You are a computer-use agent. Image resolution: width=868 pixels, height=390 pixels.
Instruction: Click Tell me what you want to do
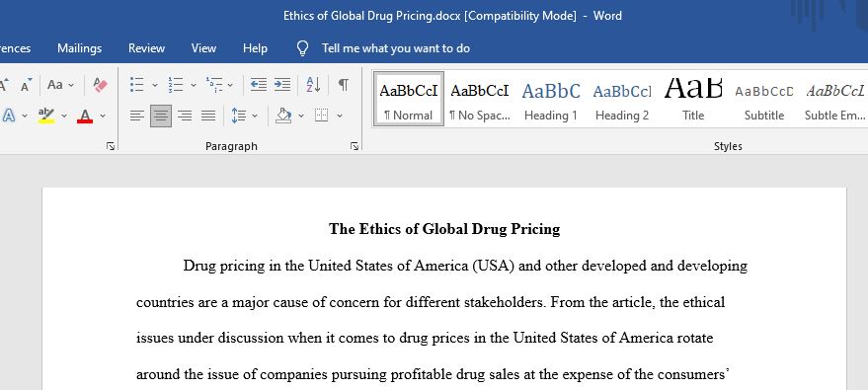[x=396, y=48]
